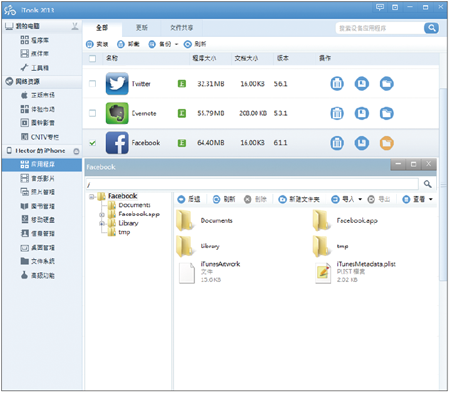Collapse the Facebook root tree node
Screen dimensions: 450x393
click(91, 197)
